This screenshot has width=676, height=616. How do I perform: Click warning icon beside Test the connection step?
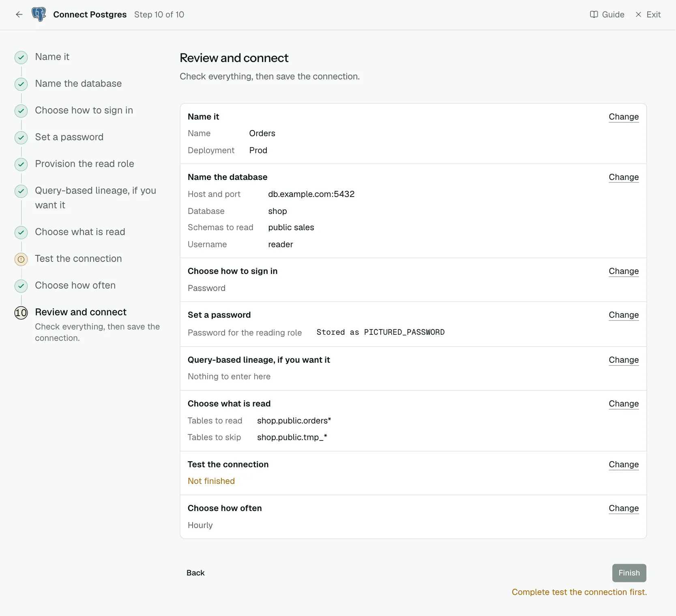21,259
